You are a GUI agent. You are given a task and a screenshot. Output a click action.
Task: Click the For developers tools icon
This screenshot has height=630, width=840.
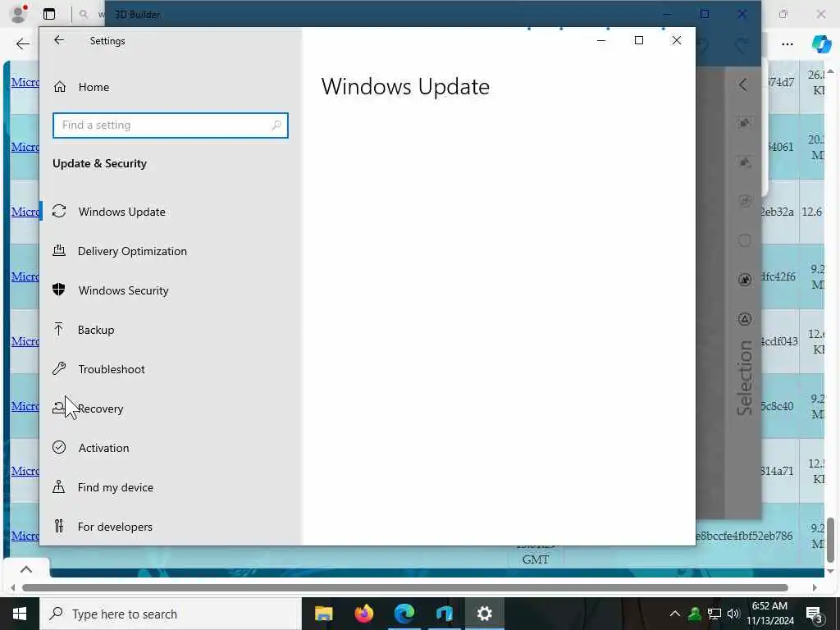point(59,526)
